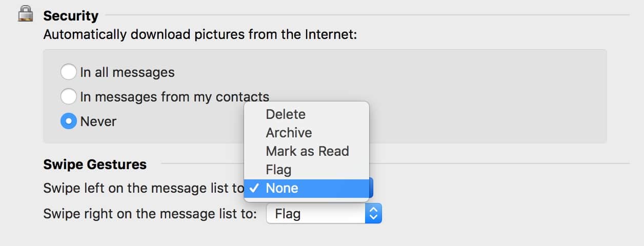Click the blue arrows on swipe right dropdown
This screenshot has height=246, width=644.
(x=373, y=214)
